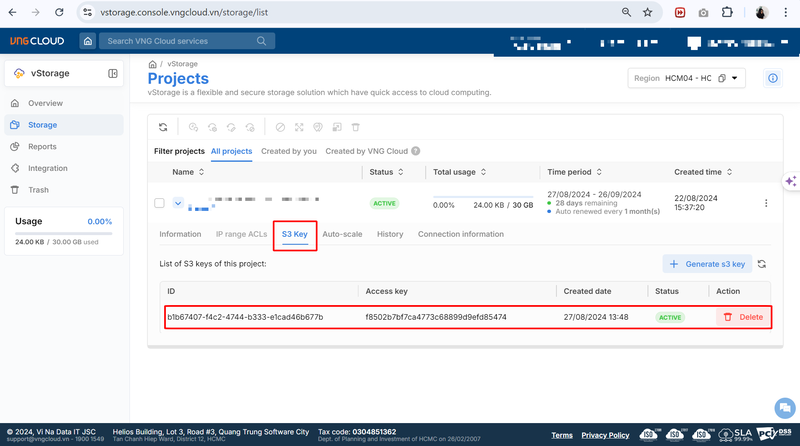Switch to the Connection information tab
This screenshot has width=800, height=446.
[x=461, y=234]
